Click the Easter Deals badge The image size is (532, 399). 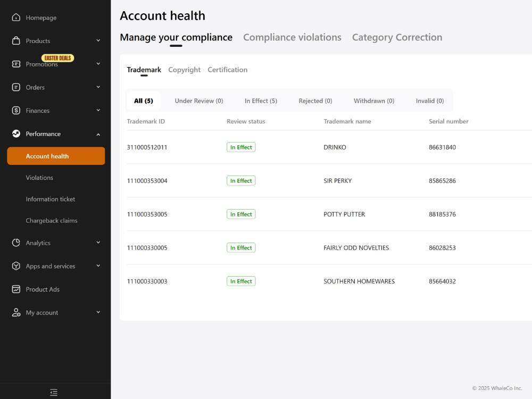click(57, 58)
